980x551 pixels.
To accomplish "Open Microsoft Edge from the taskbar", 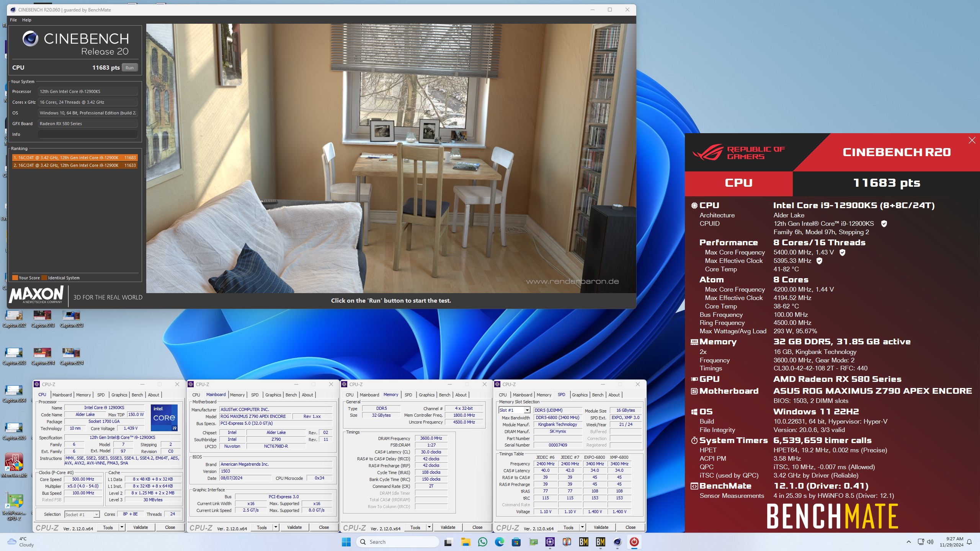I will coord(500,542).
